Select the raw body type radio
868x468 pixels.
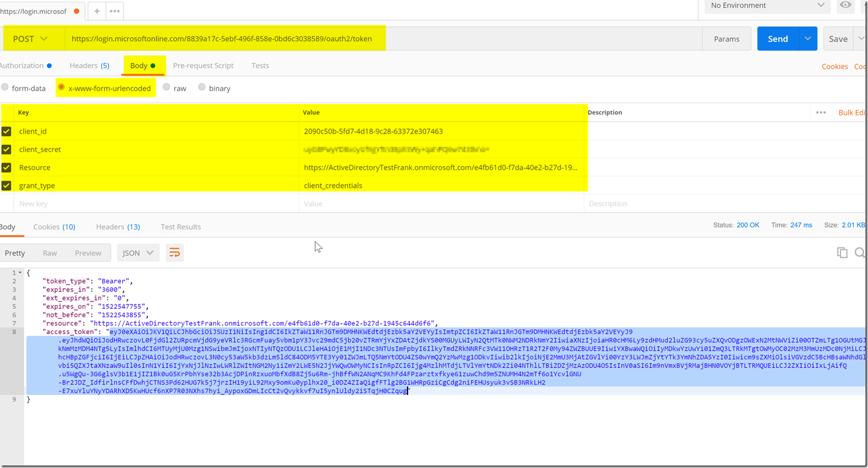[x=167, y=87]
